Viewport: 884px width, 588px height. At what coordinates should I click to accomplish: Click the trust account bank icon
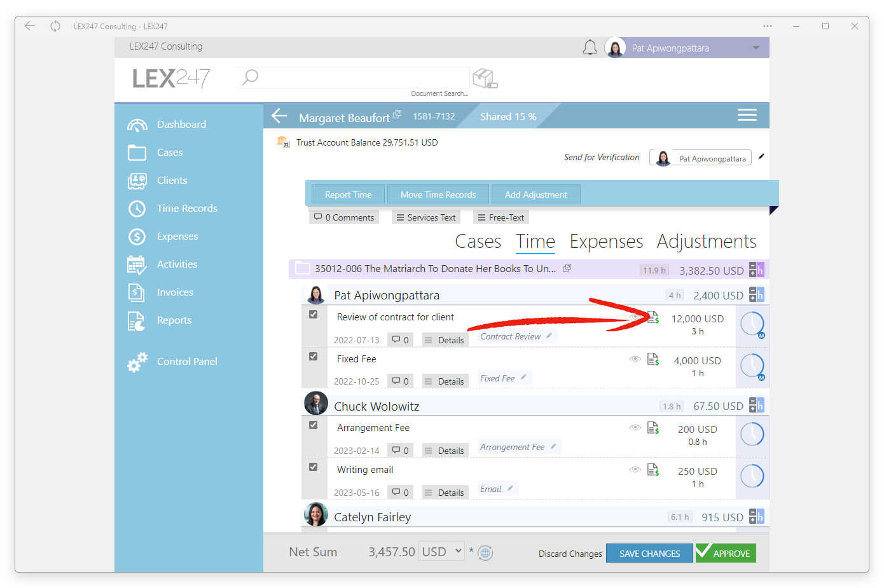[x=282, y=142]
